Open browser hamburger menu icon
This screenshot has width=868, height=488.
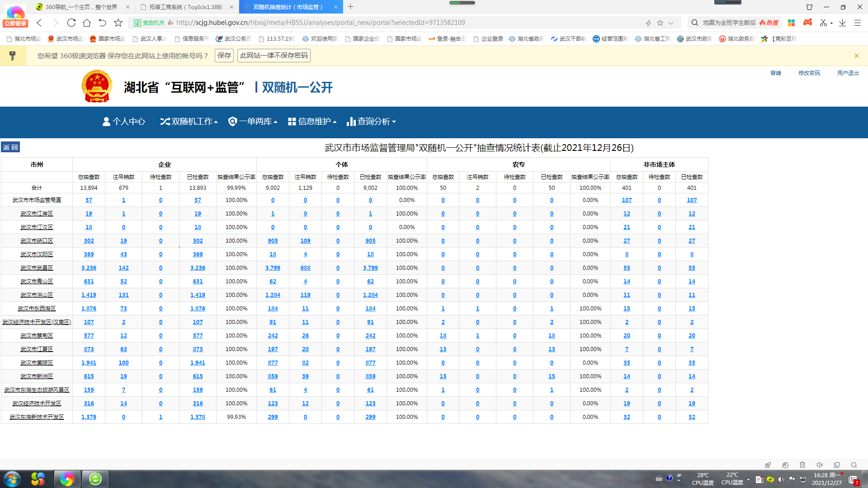coord(858,23)
